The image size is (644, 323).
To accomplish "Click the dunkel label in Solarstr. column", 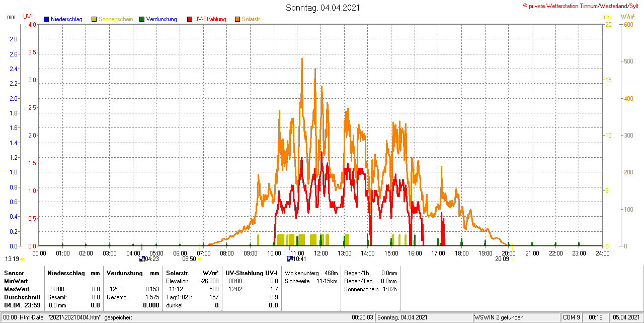I will [174, 305].
